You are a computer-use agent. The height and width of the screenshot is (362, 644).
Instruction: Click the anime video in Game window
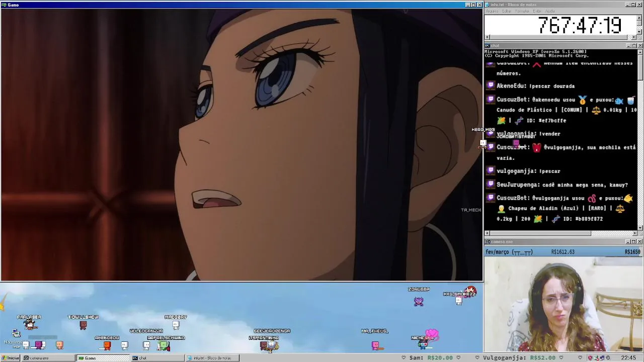[242, 145]
